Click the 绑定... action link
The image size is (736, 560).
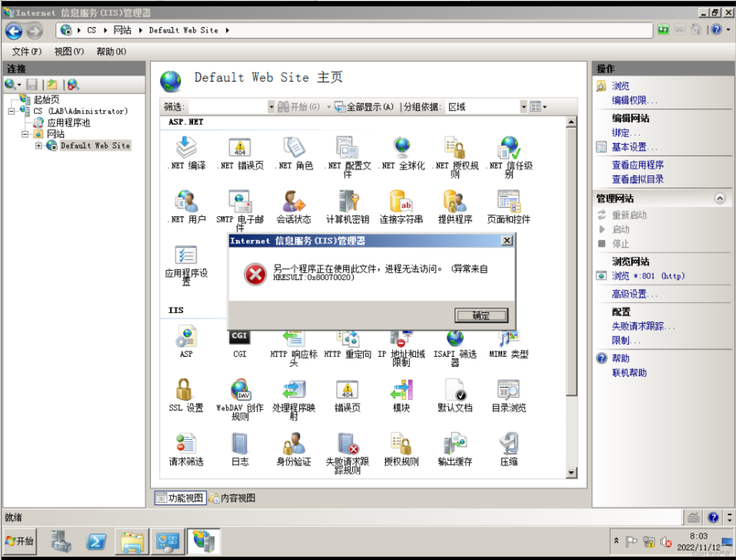point(626,133)
